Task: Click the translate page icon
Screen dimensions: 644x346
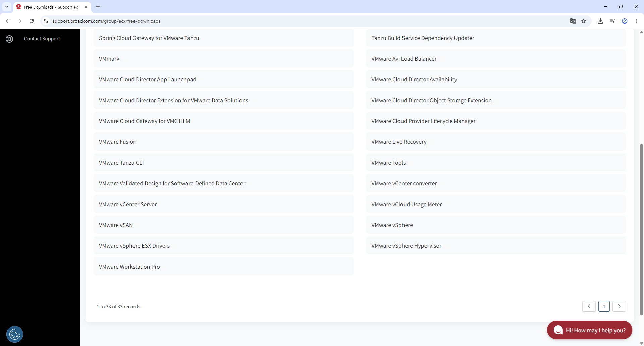Action: coord(573,21)
